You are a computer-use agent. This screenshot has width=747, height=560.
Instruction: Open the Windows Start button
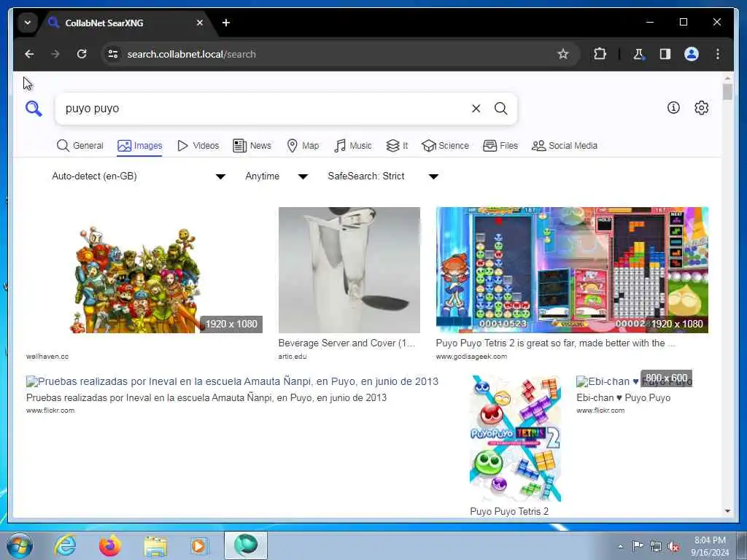pyautogui.click(x=20, y=545)
